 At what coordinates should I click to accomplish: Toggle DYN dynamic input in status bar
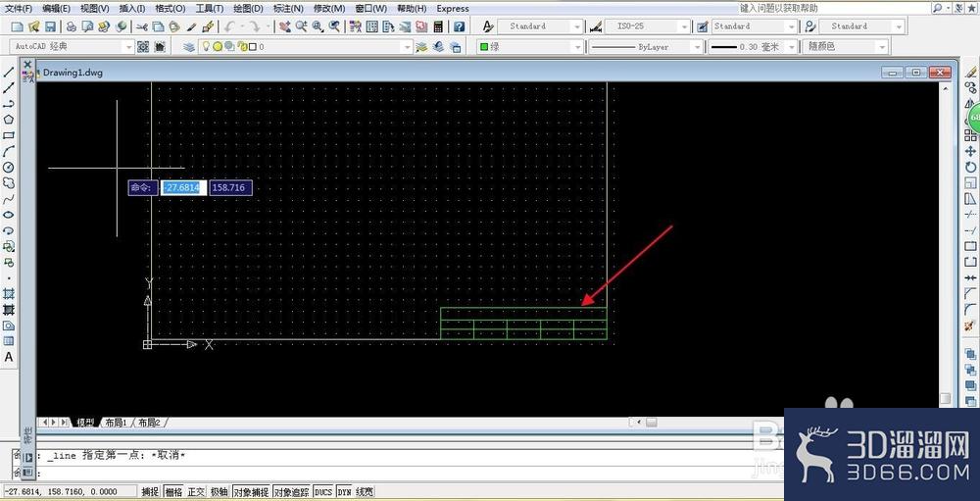coord(344,492)
